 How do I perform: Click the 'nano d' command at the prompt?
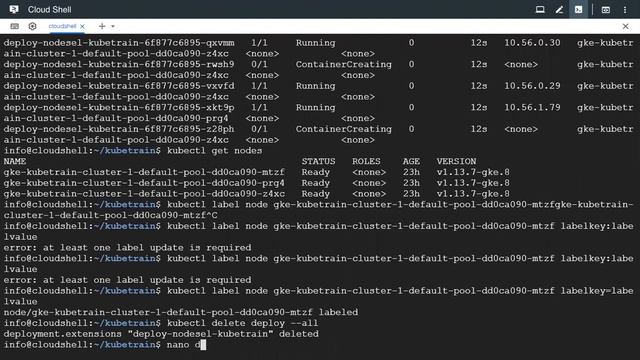[x=184, y=345]
